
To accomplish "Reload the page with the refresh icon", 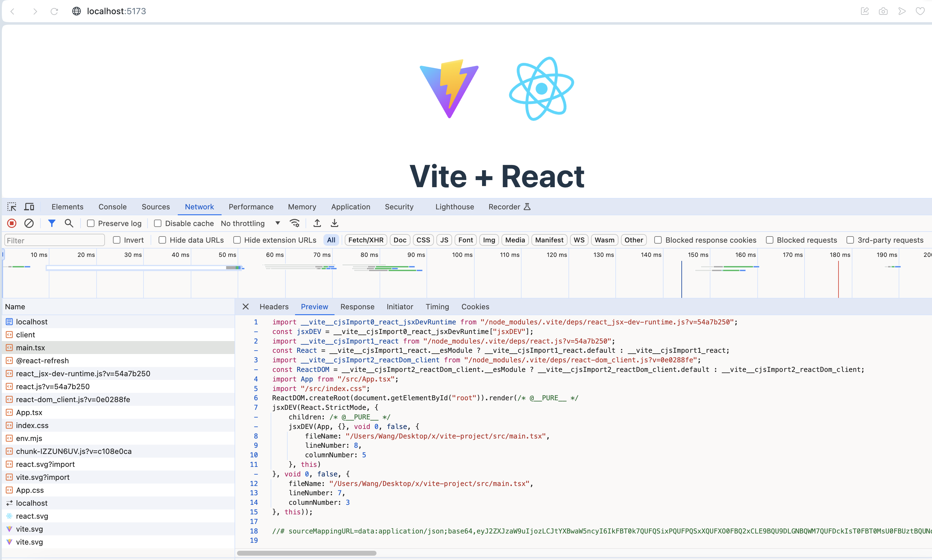I will (x=54, y=11).
